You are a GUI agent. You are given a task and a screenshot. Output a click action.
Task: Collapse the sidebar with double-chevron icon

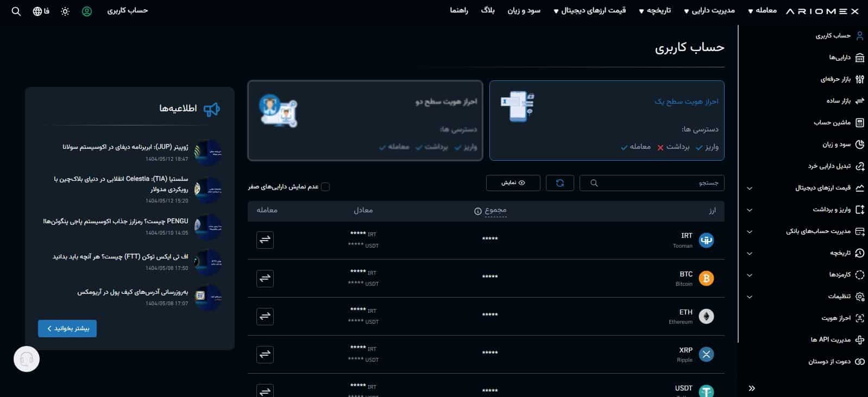click(752, 388)
